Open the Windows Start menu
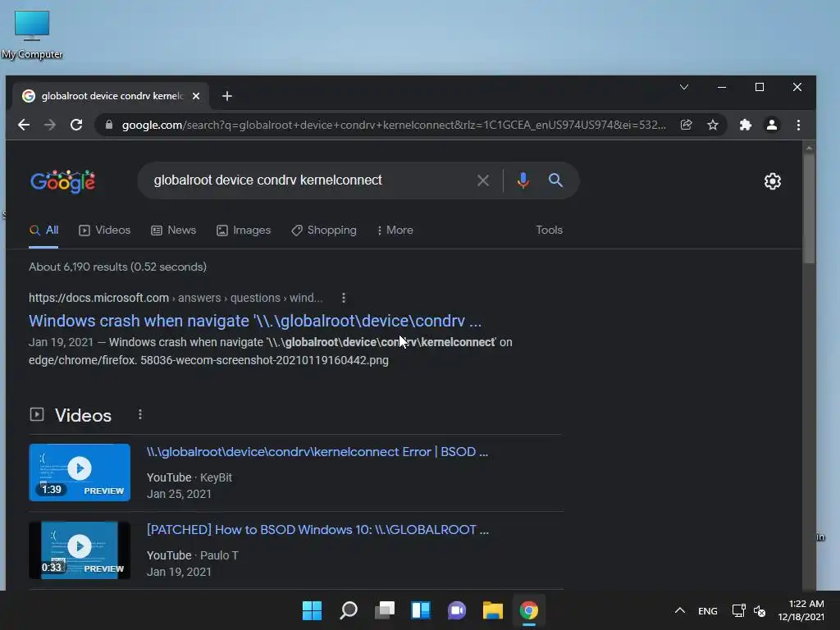The width and height of the screenshot is (840, 630). point(312,610)
